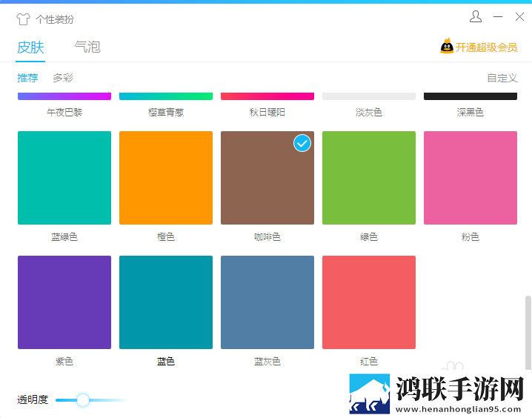Select the 蓝灰色 blue-gray swatch
Viewport: 532px width, 418px height.
(267, 302)
